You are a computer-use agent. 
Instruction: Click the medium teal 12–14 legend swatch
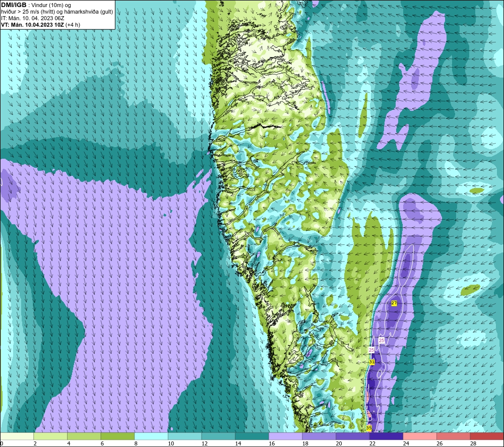[218, 436]
